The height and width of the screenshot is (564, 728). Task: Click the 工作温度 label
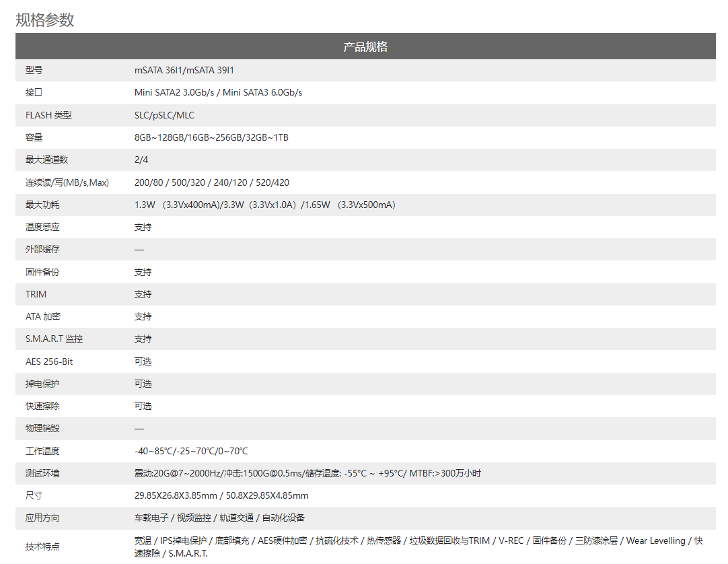[42, 452]
